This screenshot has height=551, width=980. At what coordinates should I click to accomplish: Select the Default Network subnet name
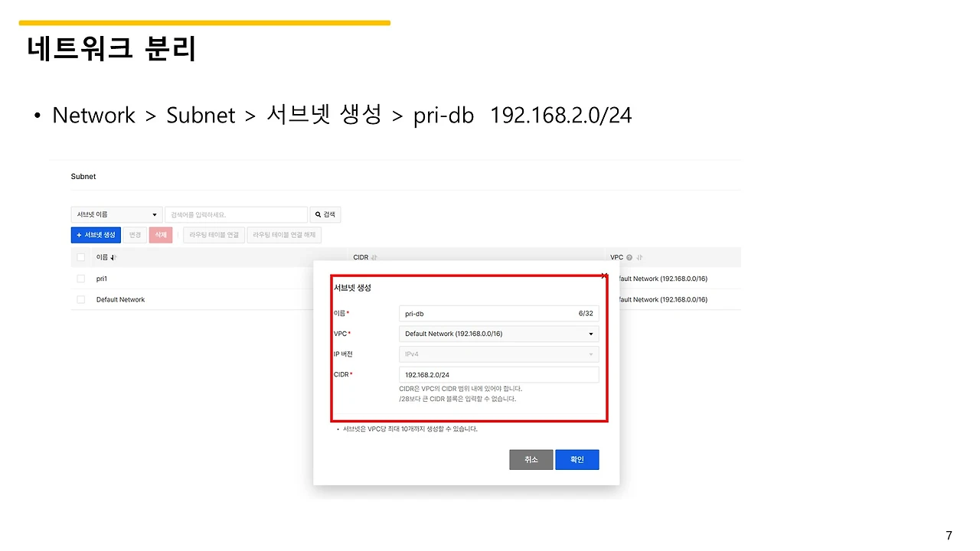[x=120, y=299]
